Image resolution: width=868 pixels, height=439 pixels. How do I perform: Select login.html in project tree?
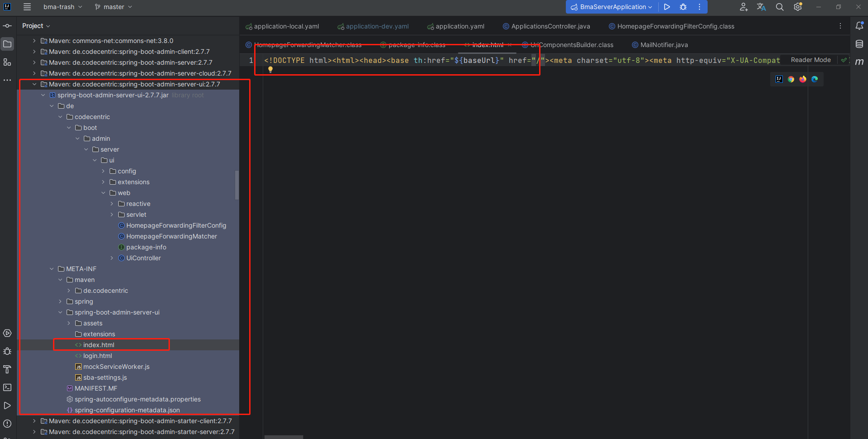tap(97, 356)
